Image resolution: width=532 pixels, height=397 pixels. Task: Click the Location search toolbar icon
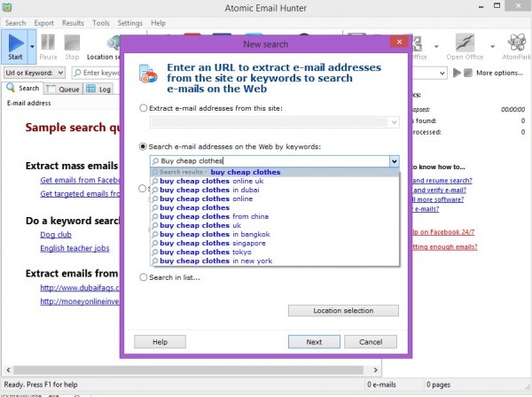pyautogui.click(x=113, y=43)
